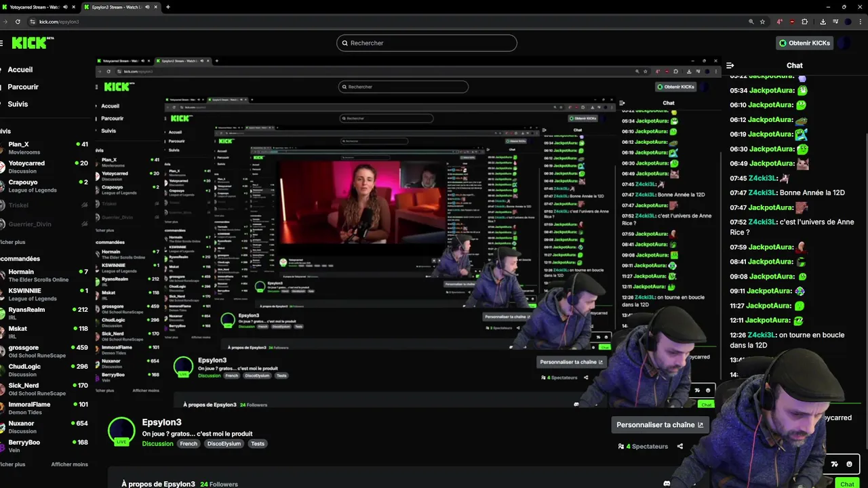868x488 pixels.
Task: Click Personnaliser ta chaîne button
Action: (660, 425)
